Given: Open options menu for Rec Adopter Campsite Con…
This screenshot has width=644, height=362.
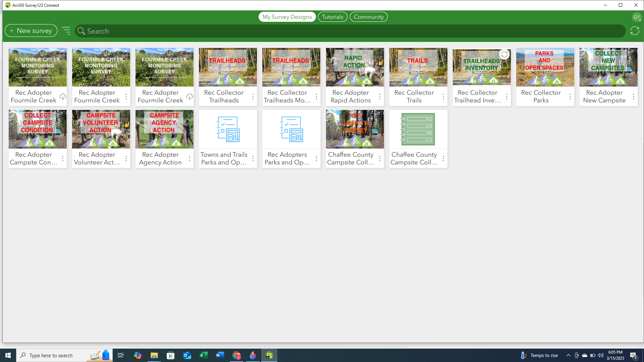Looking at the screenshot, I should tap(63, 159).
